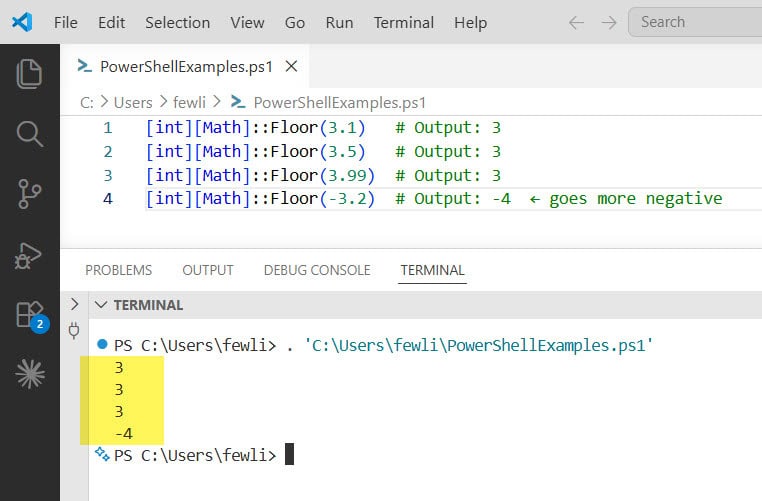The width and height of the screenshot is (762, 501).
Task: Click line number 2 in the gutter
Action: click(x=108, y=152)
